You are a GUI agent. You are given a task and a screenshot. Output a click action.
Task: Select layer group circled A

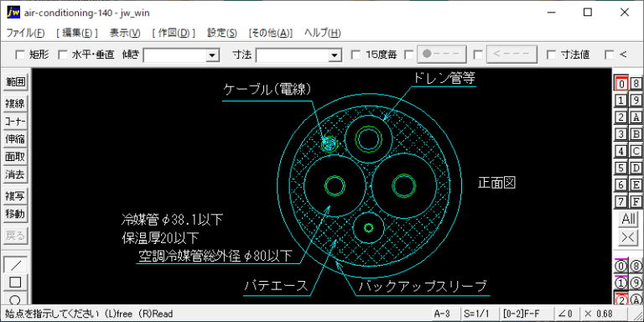tap(636, 299)
